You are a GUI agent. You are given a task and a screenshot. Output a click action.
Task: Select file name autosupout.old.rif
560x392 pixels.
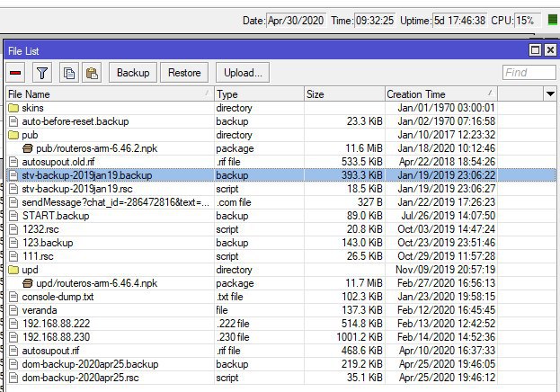click(58, 162)
